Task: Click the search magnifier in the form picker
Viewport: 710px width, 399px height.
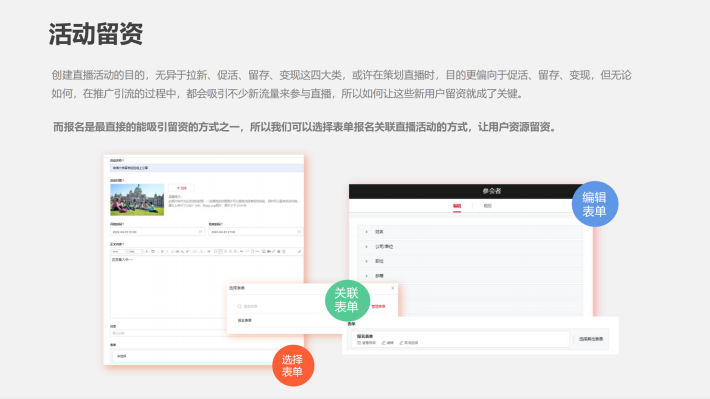Action: pos(240,307)
